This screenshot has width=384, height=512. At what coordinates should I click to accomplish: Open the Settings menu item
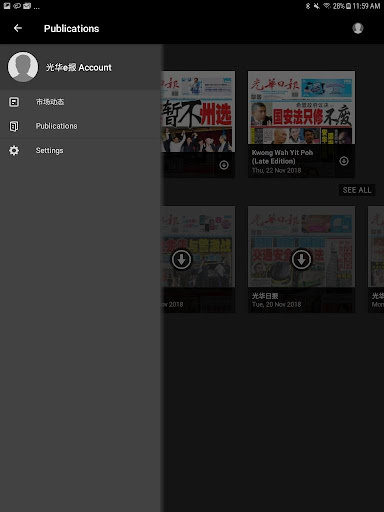(x=81, y=151)
